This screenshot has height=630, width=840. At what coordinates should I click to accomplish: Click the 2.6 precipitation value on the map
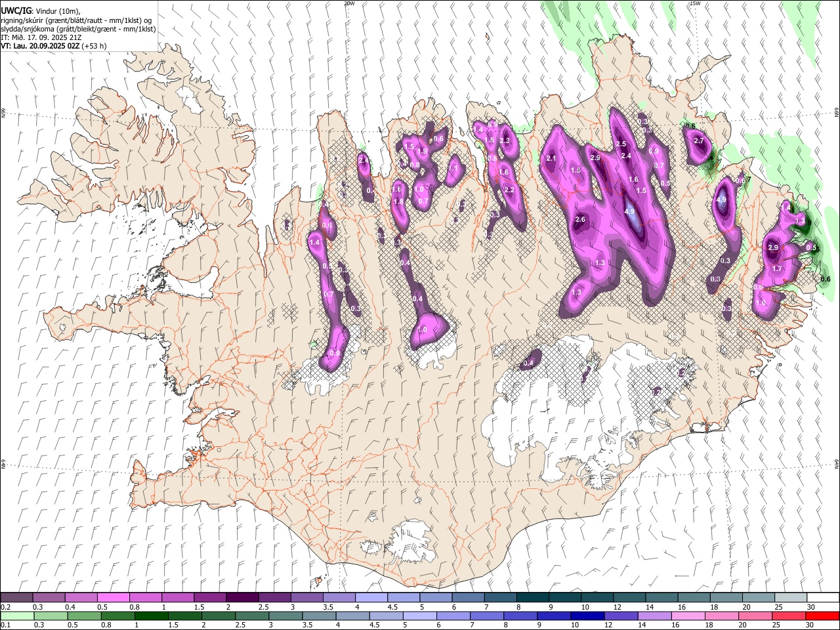pos(580,219)
